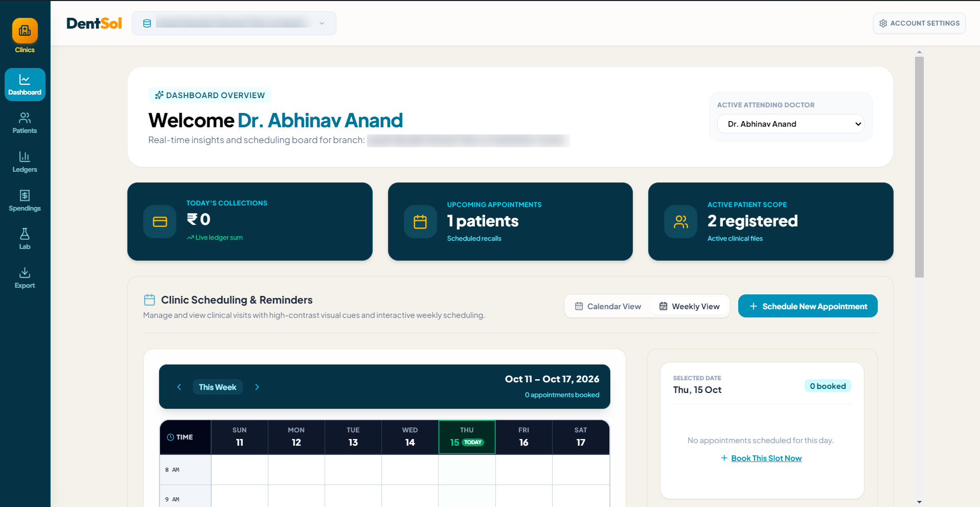The width and height of the screenshot is (980, 507).
Task: Select the SUN 11 day column header
Action: point(240,437)
